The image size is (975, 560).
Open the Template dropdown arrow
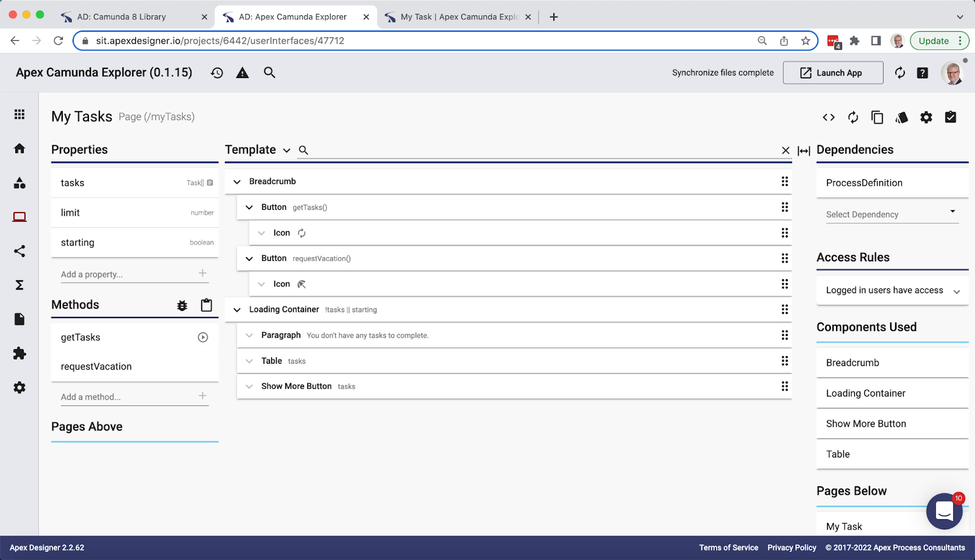[286, 151]
